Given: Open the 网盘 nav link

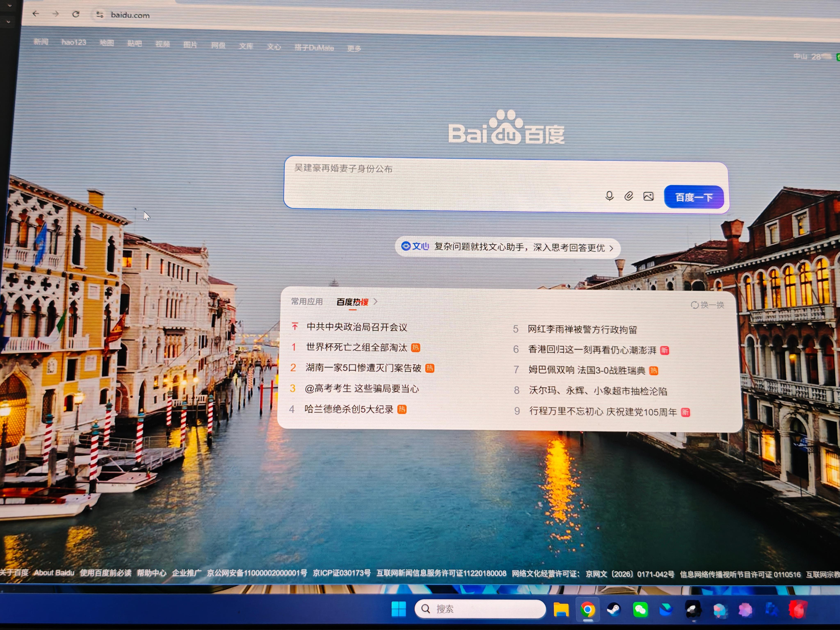Looking at the screenshot, I should [218, 46].
